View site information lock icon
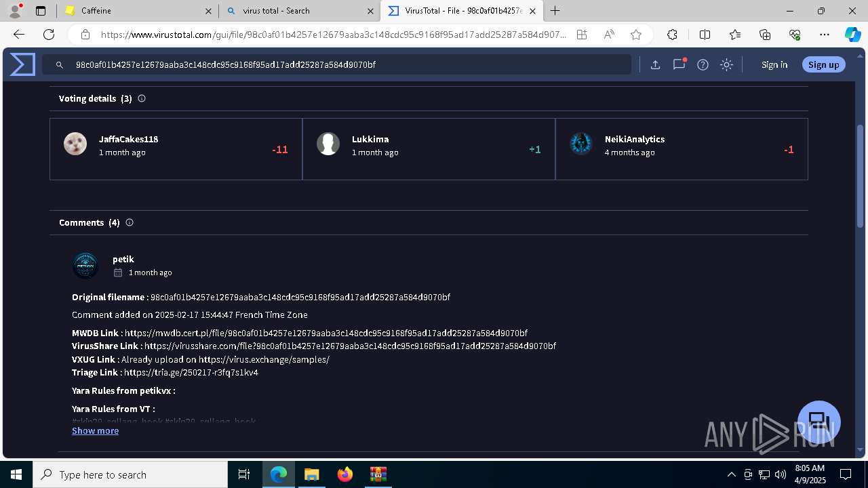Viewport: 868px width, 488px height. point(85,35)
